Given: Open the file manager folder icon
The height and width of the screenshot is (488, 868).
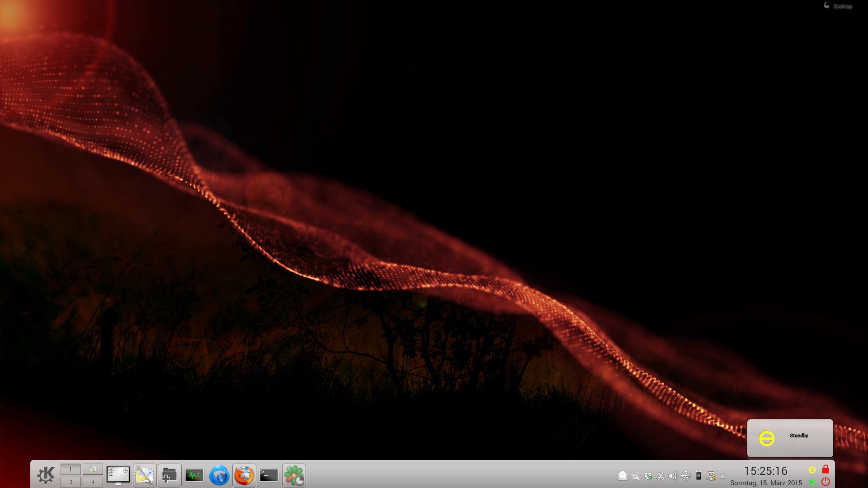Looking at the screenshot, I should tap(170, 475).
